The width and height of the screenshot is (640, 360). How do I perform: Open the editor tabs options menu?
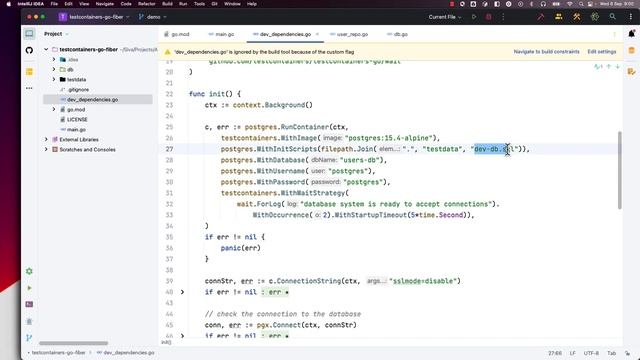pyautogui.click(x=615, y=35)
